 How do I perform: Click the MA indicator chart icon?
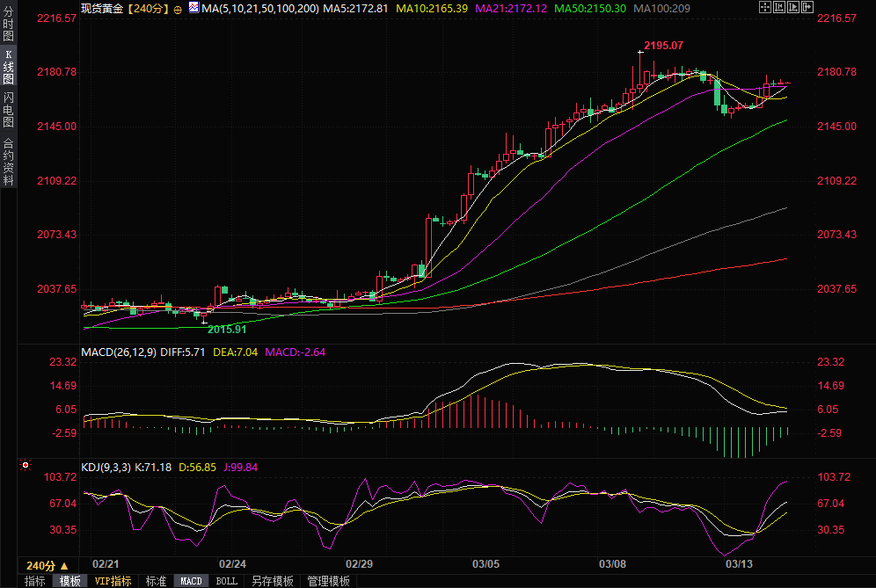(x=193, y=8)
